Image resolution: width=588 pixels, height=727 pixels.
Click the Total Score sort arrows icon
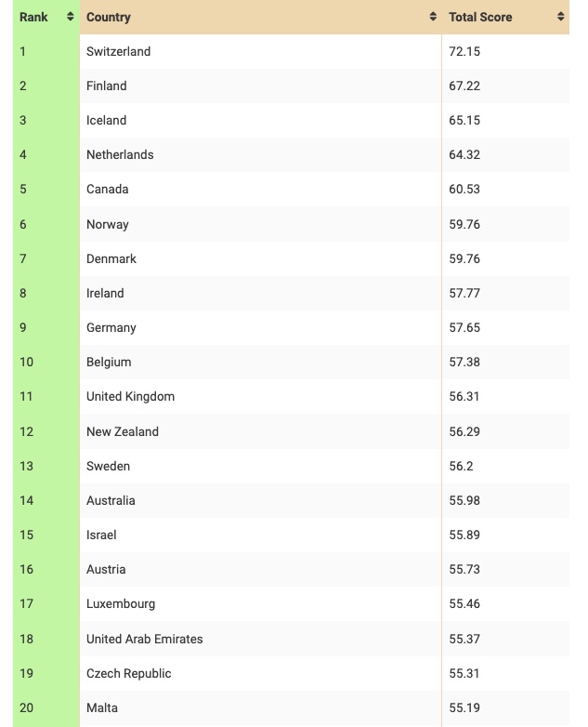[561, 17]
